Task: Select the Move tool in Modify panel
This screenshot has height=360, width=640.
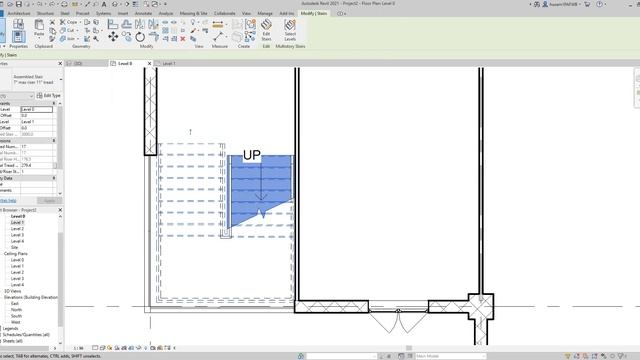Action: [x=113, y=37]
